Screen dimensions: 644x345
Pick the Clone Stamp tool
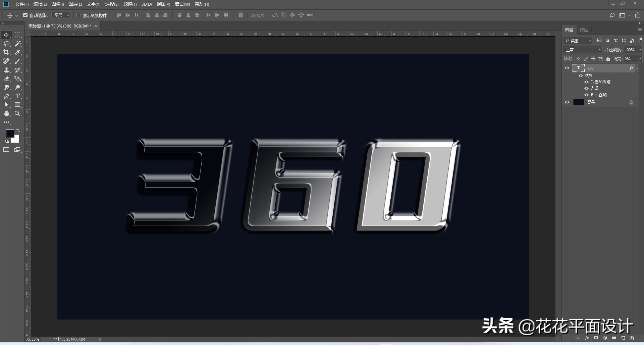(x=6, y=70)
